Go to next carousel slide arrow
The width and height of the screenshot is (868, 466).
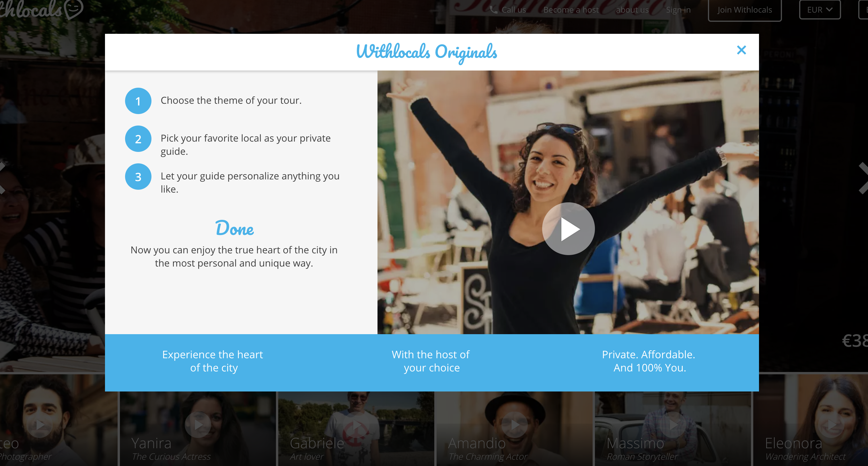(x=863, y=178)
